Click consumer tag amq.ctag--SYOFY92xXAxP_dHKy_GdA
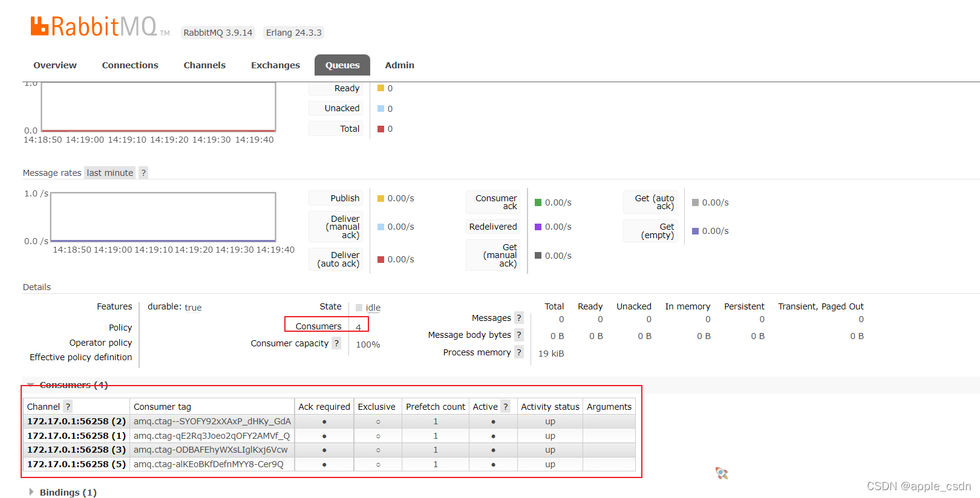The width and height of the screenshot is (980, 498). click(212, 421)
